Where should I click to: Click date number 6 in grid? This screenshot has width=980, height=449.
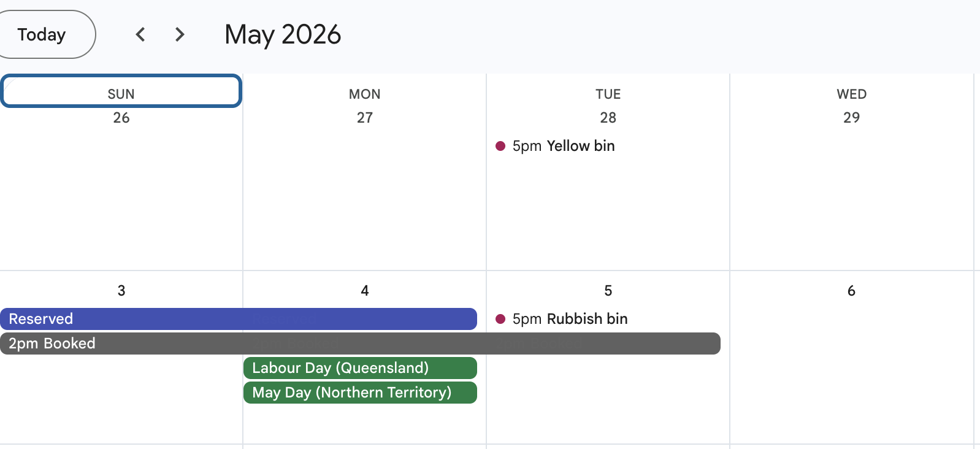tap(851, 291)
